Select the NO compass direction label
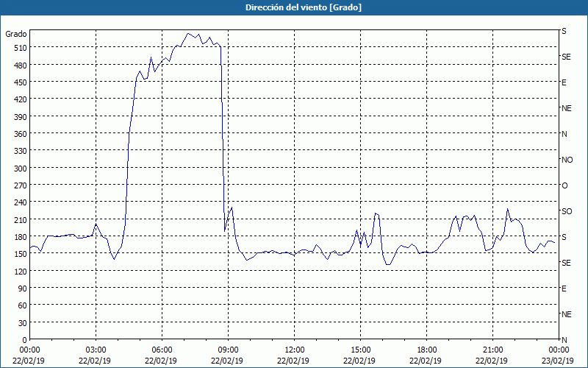Image resolution: width=588 pixels, height=368 pixels. [x=567, y=160]
